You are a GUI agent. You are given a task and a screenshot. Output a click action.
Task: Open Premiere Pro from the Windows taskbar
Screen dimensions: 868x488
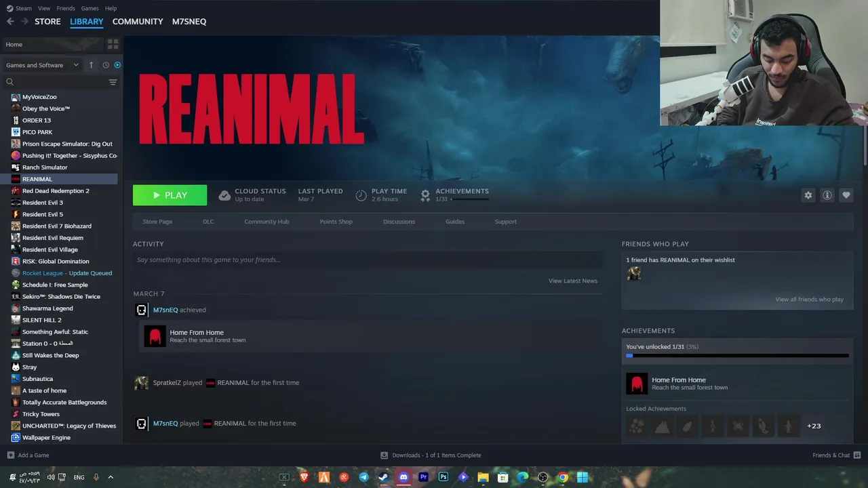coord(423,477)
